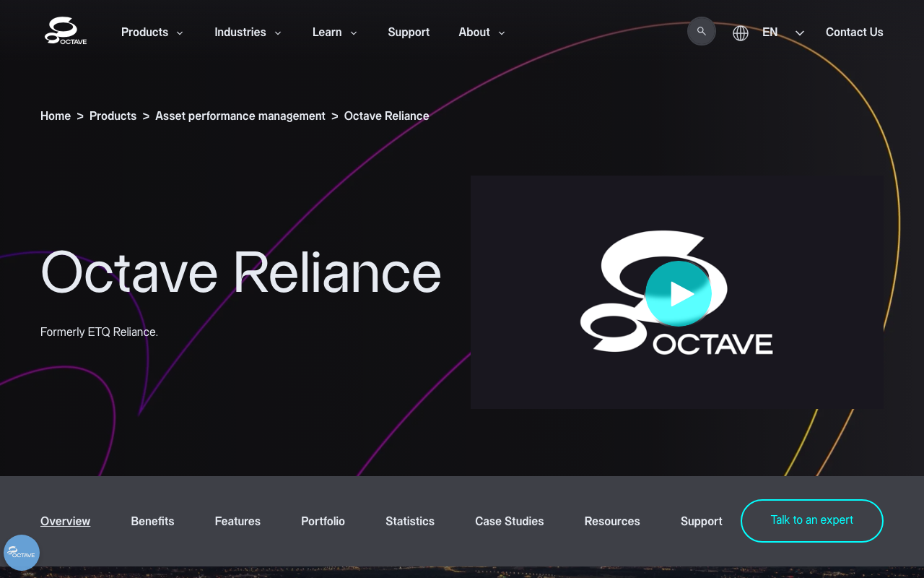Screen dimensions: 924x578
Task: Open the About navigation item
Action: [474, 33]
